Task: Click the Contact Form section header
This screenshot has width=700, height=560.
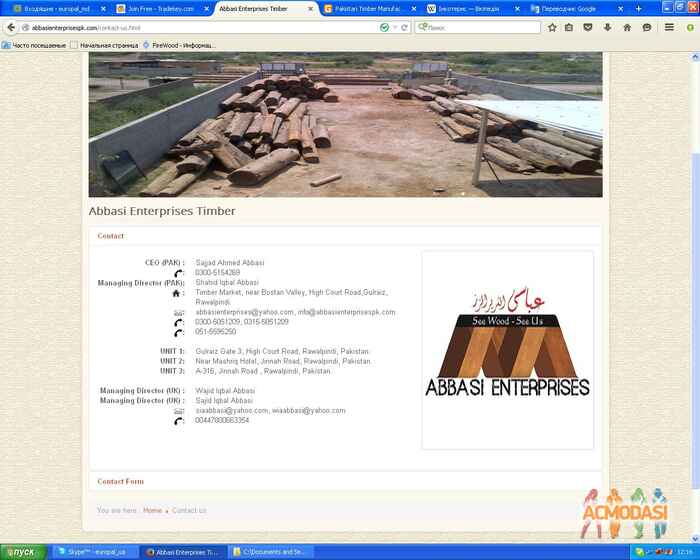Action: pyautogui.click(x=120, y=481)
